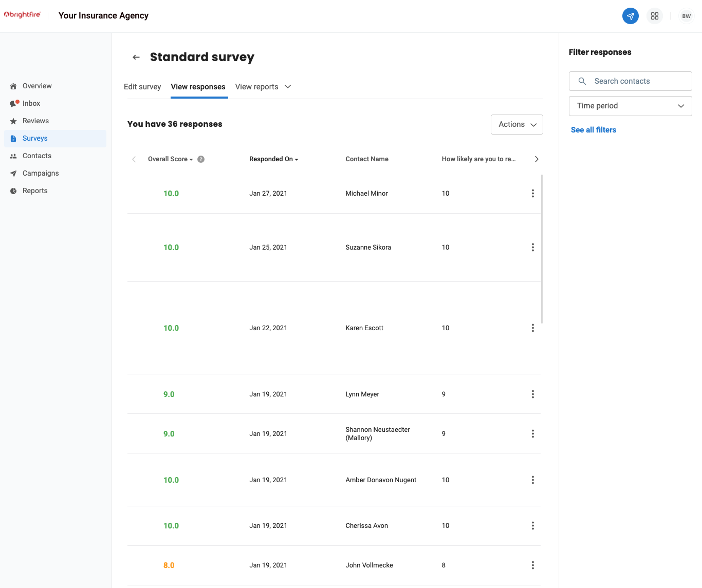Viewport: 702px width, 588px height.
Task: Open Reports pie chart icon
Action: click(14, 191)
